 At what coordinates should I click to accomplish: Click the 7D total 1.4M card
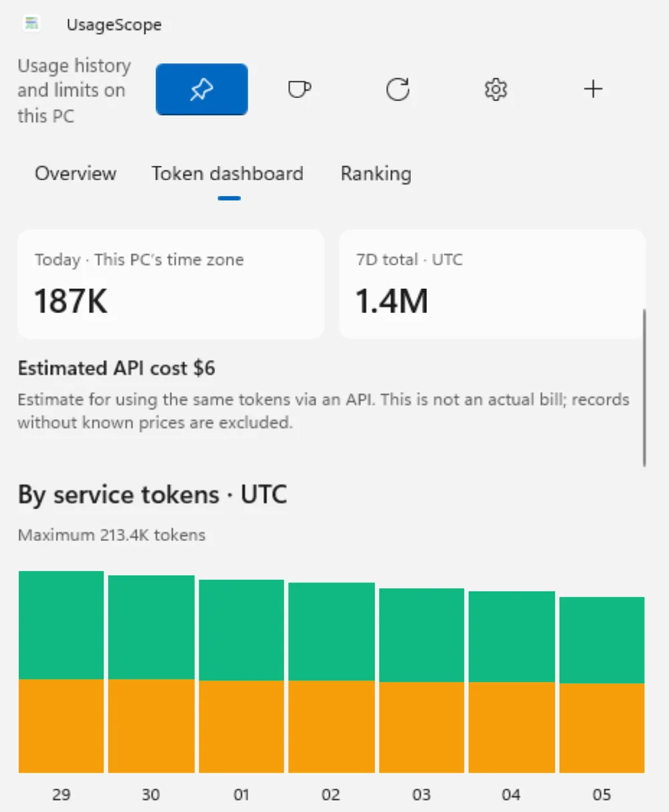point(492,284)
